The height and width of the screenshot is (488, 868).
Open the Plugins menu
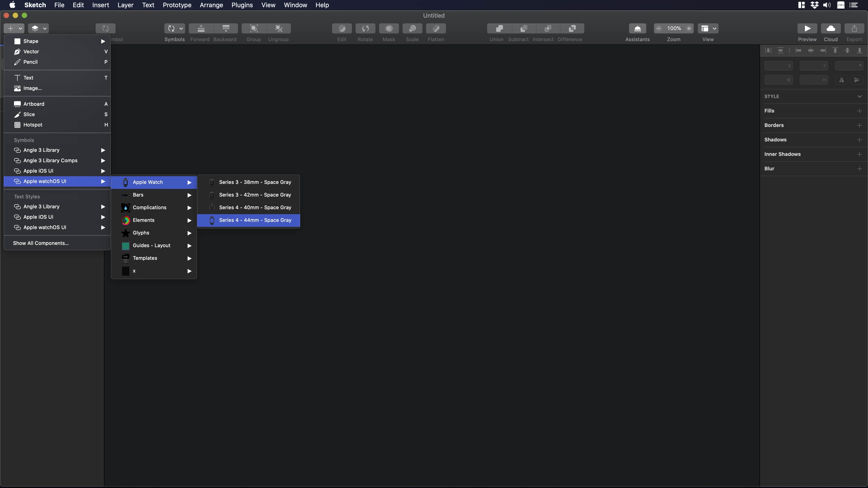[x=242, y=5]
